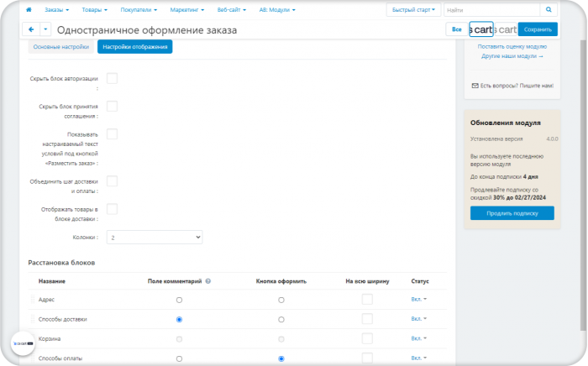Toggle Скрыть блок авторизации checkbox
This screenshot has width=588, height=366.
pos(112,78)
